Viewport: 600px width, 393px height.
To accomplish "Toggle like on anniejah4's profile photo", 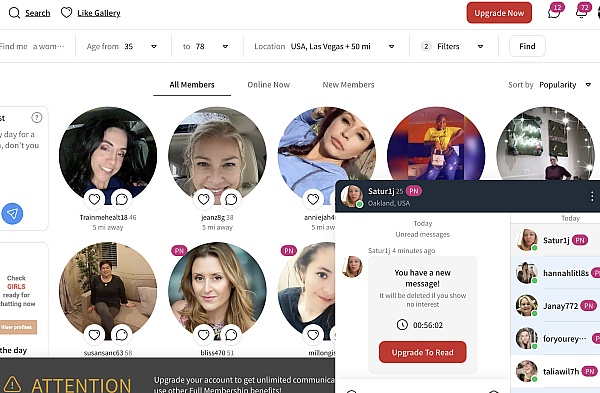I will pyautogui.click(x=313, y=199).
